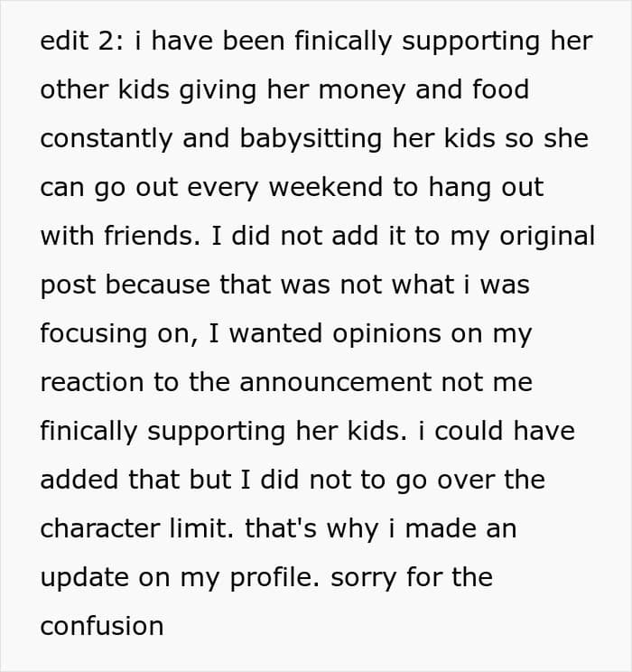The image size is (632, 672).
Task: Click the word 'babysitting'
Action: click(311, 140)
